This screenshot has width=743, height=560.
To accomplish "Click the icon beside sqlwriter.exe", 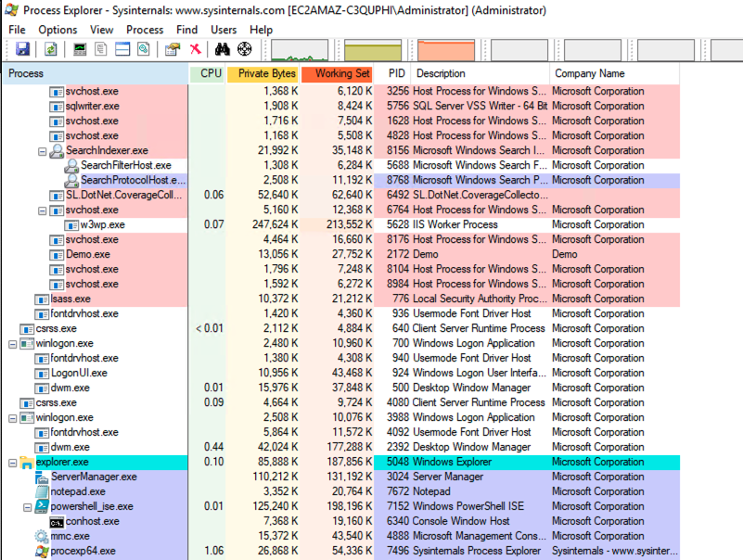I will coord(57,107).
